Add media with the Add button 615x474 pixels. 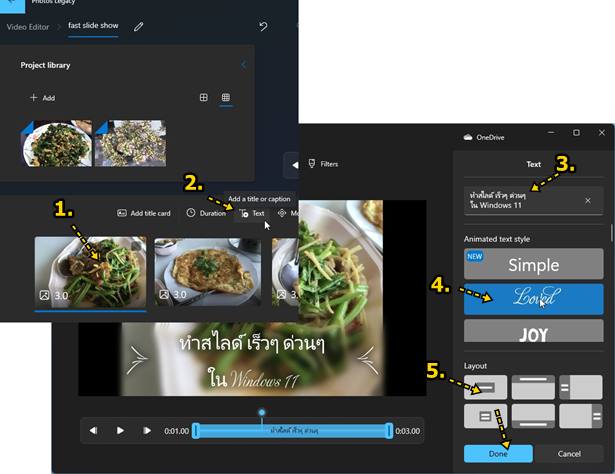coord(42,98)
